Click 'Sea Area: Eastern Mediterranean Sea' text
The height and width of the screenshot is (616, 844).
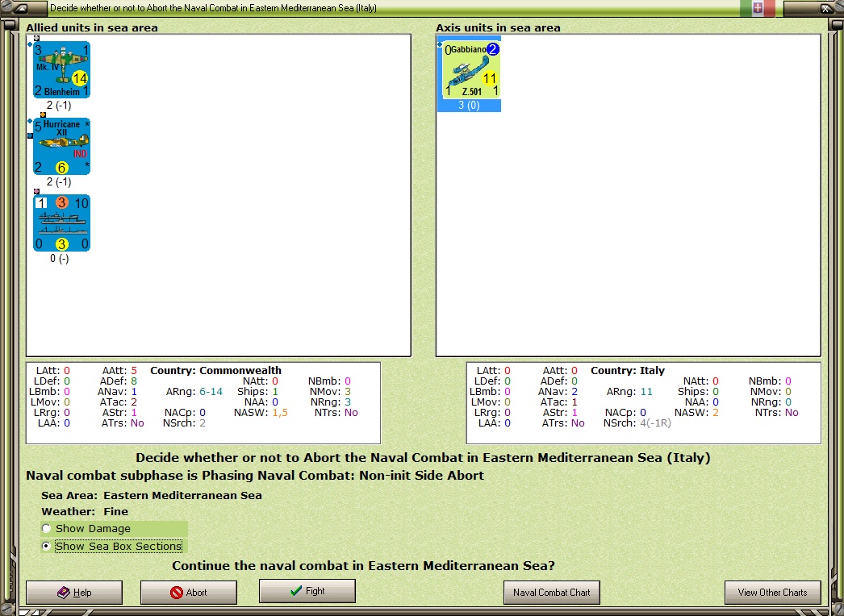click(151, 496)
